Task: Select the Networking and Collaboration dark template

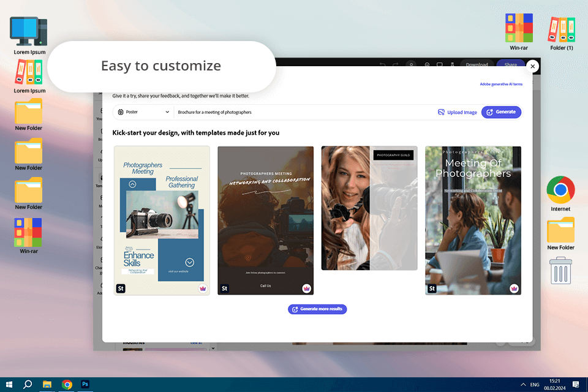Action: pyautogui.click(x=265, y=221)
